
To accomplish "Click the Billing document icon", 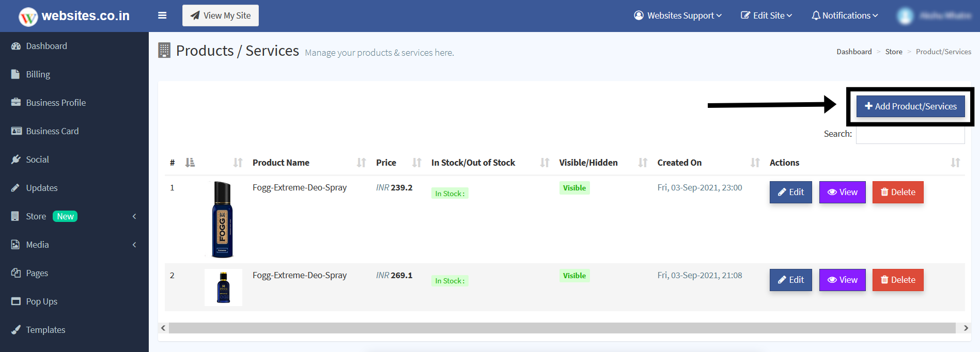I will click(x=15, y=74).
